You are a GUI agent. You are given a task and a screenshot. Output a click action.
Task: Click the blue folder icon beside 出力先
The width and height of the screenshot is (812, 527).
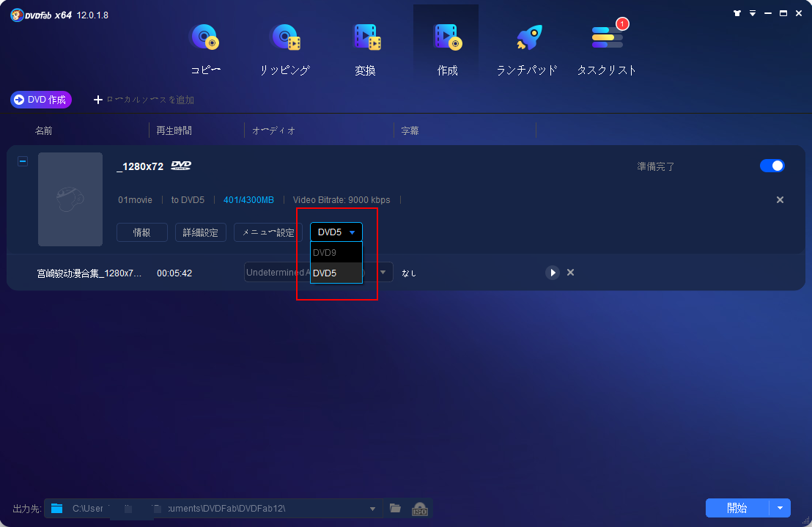tap(57, 509)
